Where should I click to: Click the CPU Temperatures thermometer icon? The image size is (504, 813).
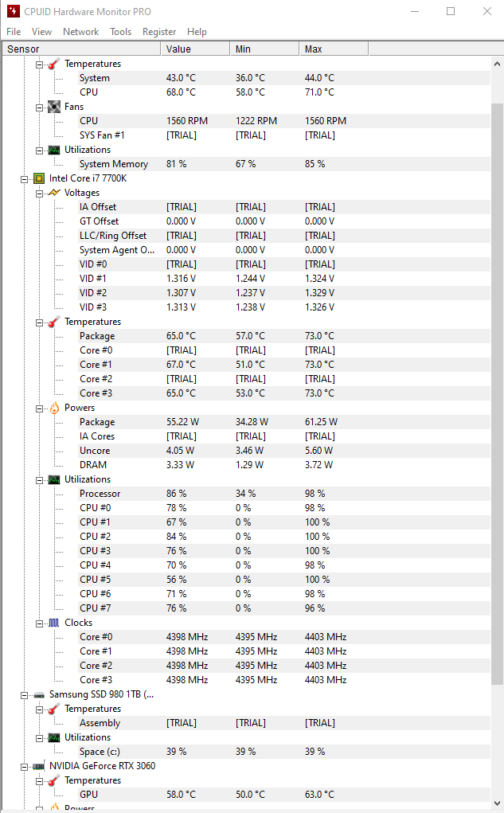point(54,322)
